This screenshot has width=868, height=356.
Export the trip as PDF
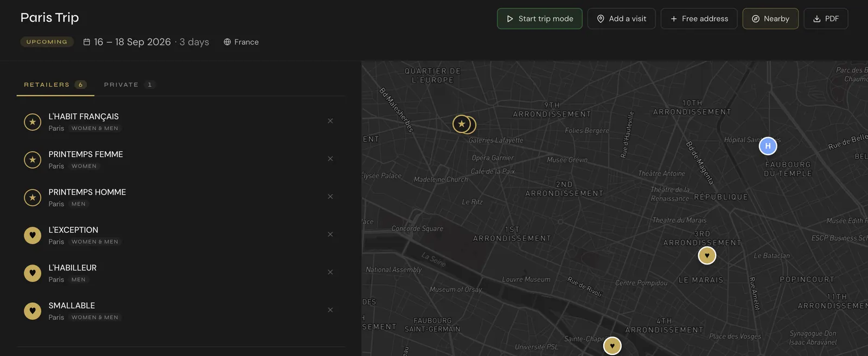pos(826,18)
